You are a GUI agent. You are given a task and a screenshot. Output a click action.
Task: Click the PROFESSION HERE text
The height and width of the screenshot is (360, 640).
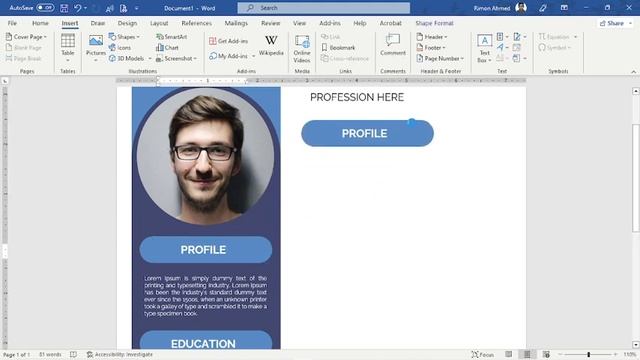coord(357,97)
